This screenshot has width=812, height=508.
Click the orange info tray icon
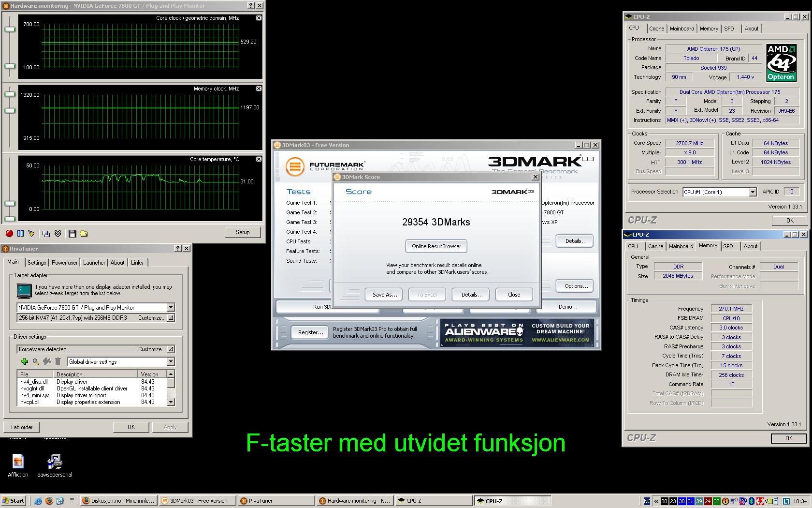coord(725,501)
